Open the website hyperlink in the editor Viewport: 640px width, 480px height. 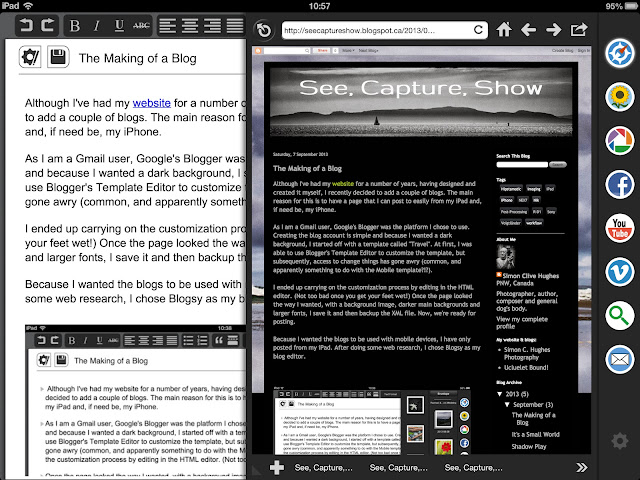(x=151, y=103)
